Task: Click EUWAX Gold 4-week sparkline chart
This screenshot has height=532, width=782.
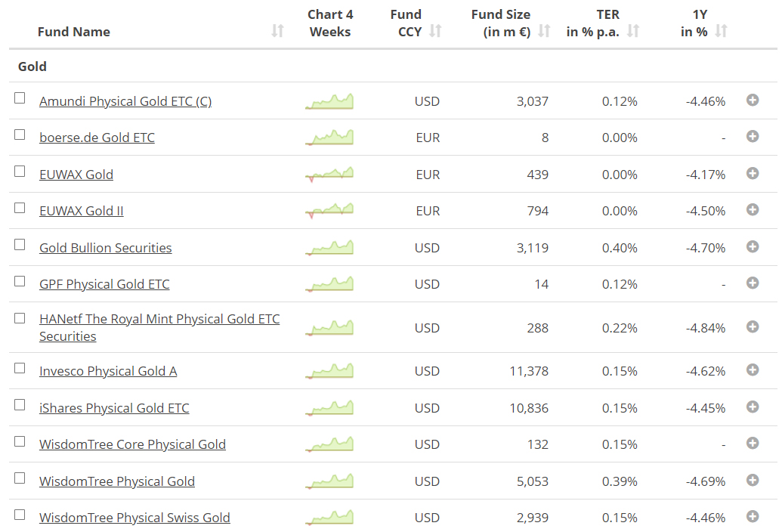Action: click(329, 175)
